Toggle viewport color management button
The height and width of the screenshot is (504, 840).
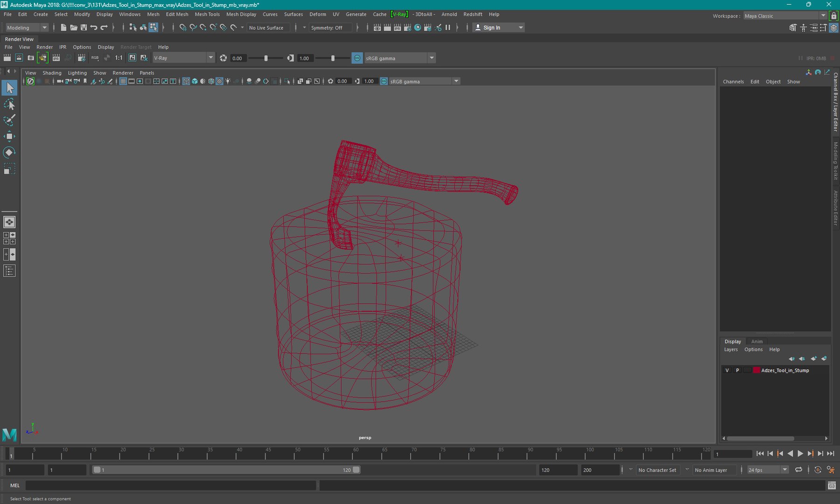[x=384, y=81]
